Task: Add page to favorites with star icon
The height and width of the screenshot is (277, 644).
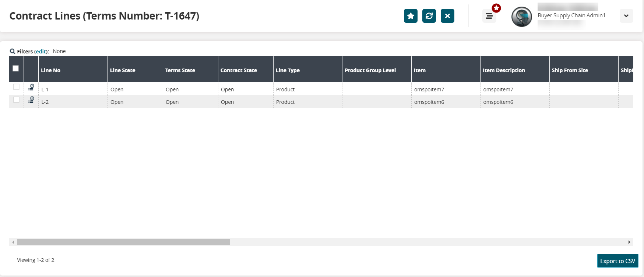Action: pos(411,16)
